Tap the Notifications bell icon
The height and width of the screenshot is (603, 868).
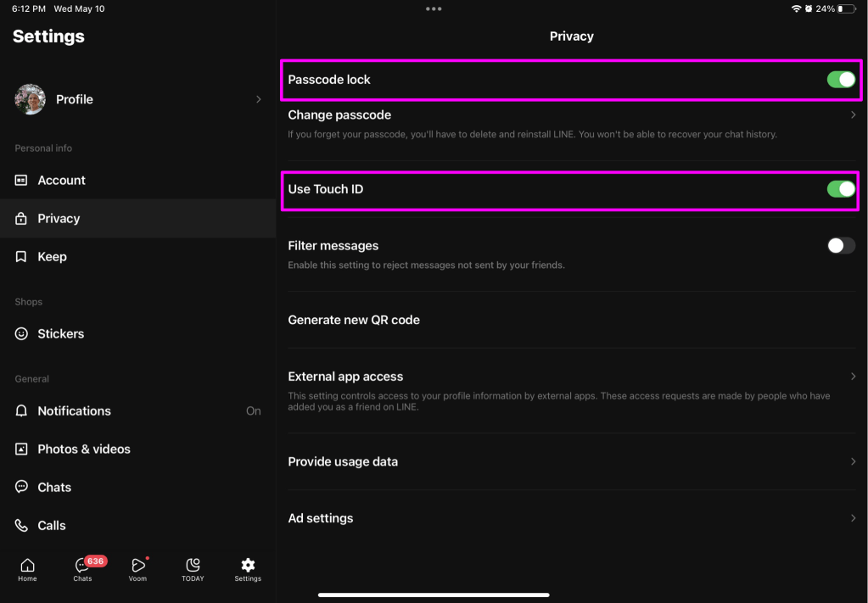pyautogui.click(x=21, y=411)
